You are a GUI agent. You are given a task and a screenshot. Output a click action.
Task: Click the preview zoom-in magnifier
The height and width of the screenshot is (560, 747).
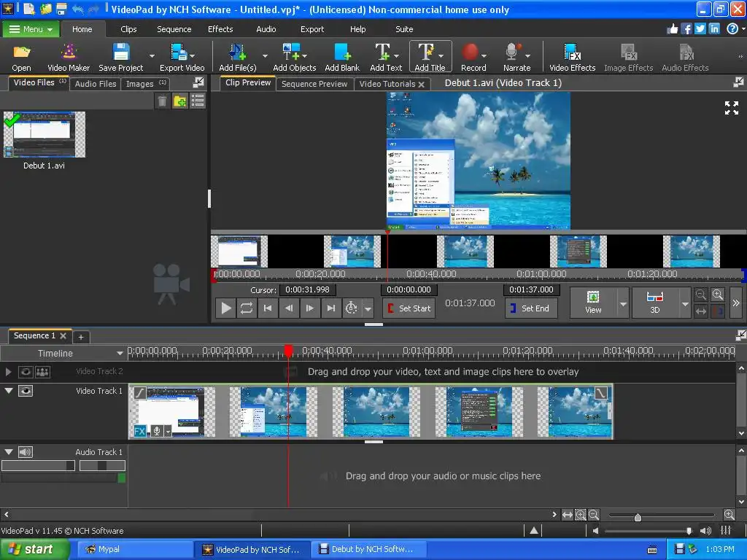(718, 295)
